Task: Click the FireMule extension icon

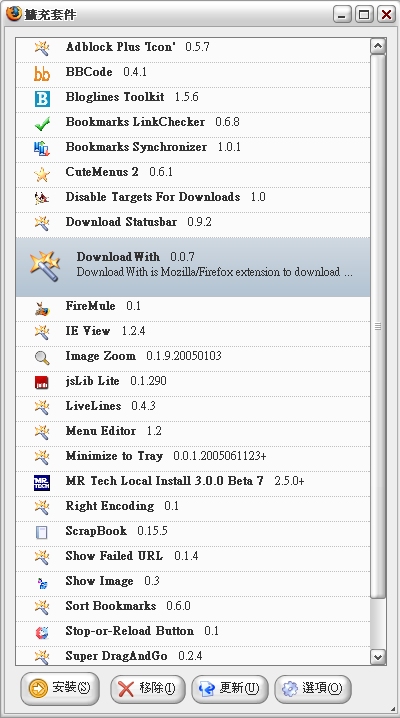Action: tap(42, 309)
